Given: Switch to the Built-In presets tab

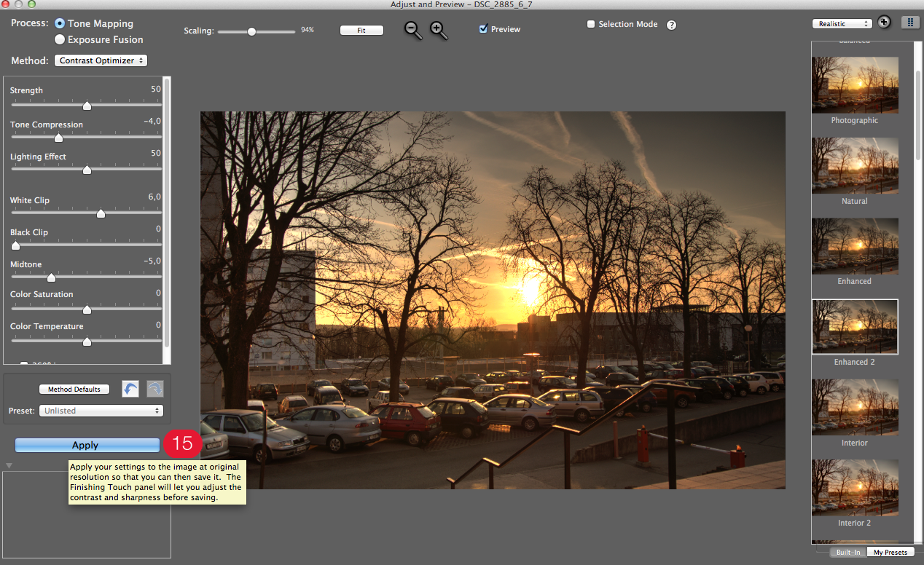Looking at the screenshot, I should click(x=847, y=553).
